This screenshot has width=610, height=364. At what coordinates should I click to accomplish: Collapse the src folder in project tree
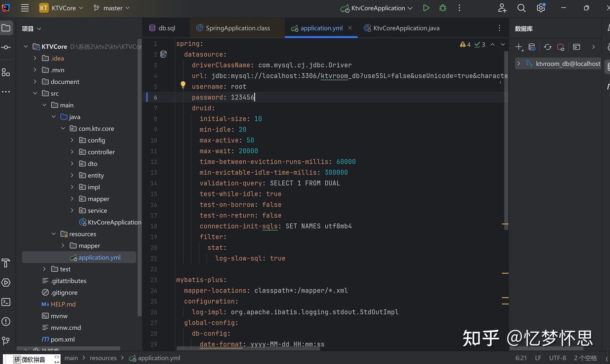[35, 93]
